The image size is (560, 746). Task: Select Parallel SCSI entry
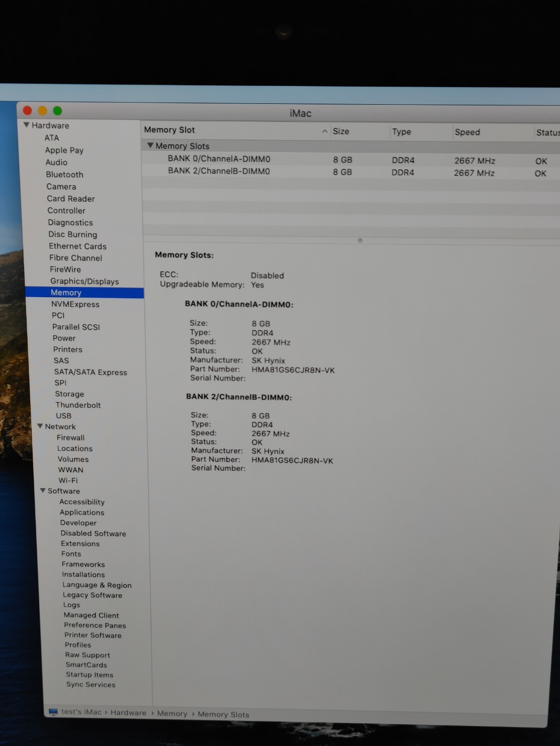76,327
